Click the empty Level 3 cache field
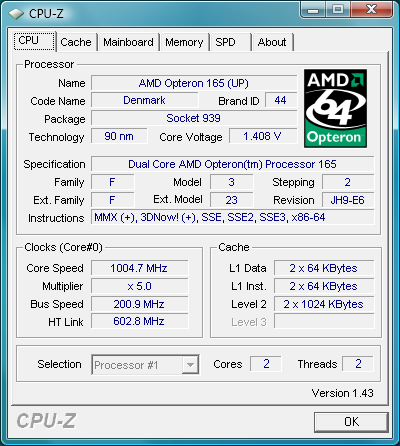This screenshot has width=400, height=446. 324,321
